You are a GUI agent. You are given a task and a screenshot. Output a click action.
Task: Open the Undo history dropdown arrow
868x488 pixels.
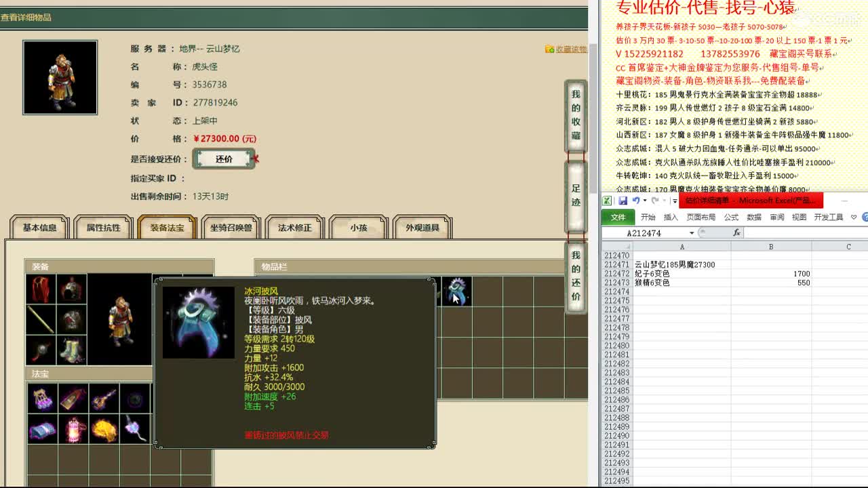644,201
